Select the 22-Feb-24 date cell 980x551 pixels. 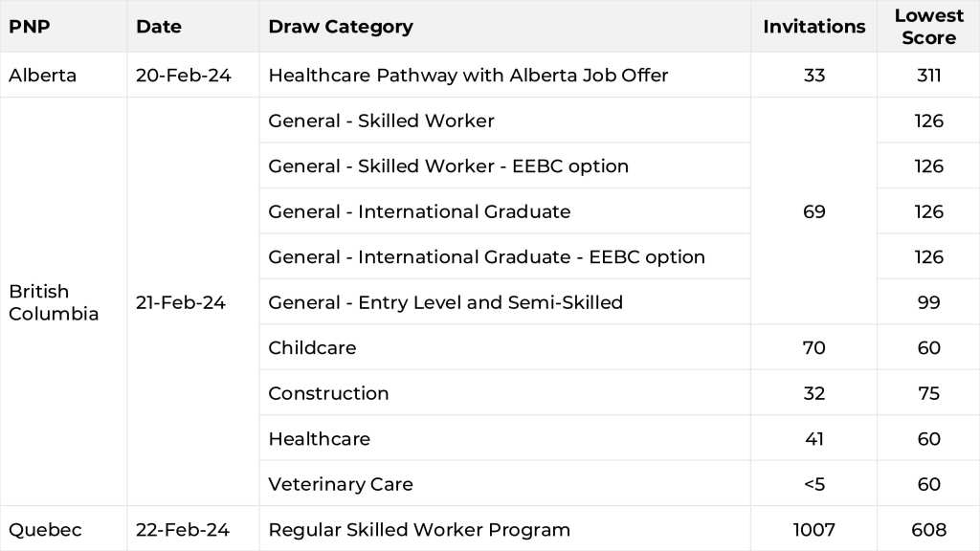(183, 529)
